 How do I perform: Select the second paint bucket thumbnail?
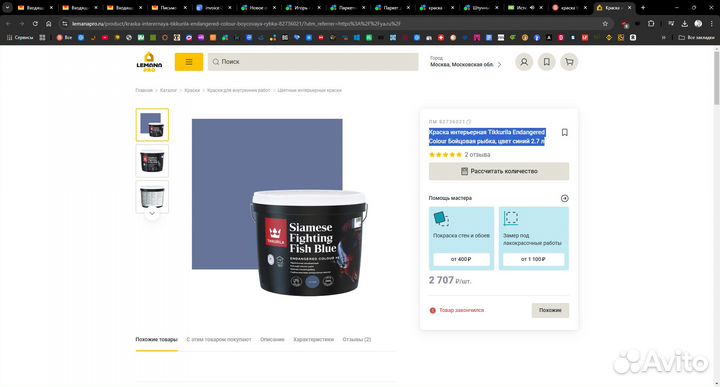[x=152, y=161]
